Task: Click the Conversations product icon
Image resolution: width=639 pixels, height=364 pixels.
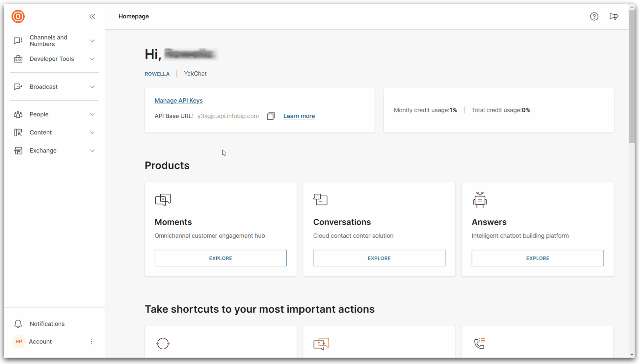Action: pyautogui.click(x=320, y=200)
